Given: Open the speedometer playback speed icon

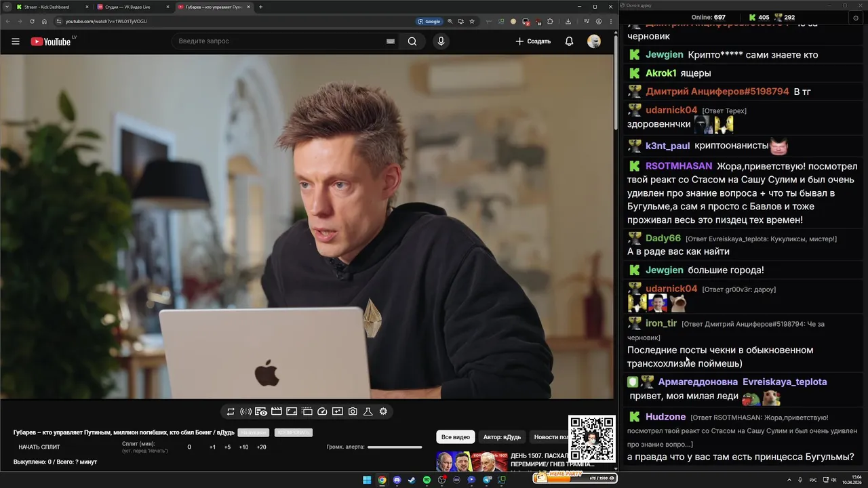Looking at the screenshot, I should (322, 411).
